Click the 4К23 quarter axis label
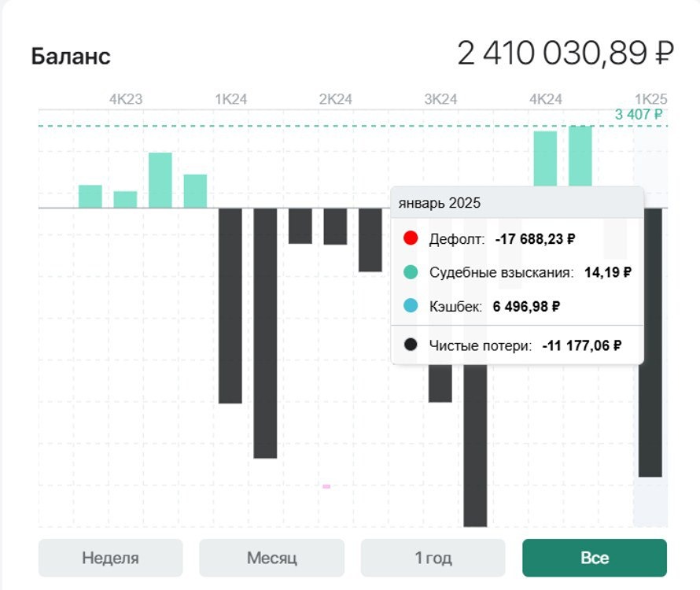The width and height of the screenshot is (700, 590). pos(126,99)
